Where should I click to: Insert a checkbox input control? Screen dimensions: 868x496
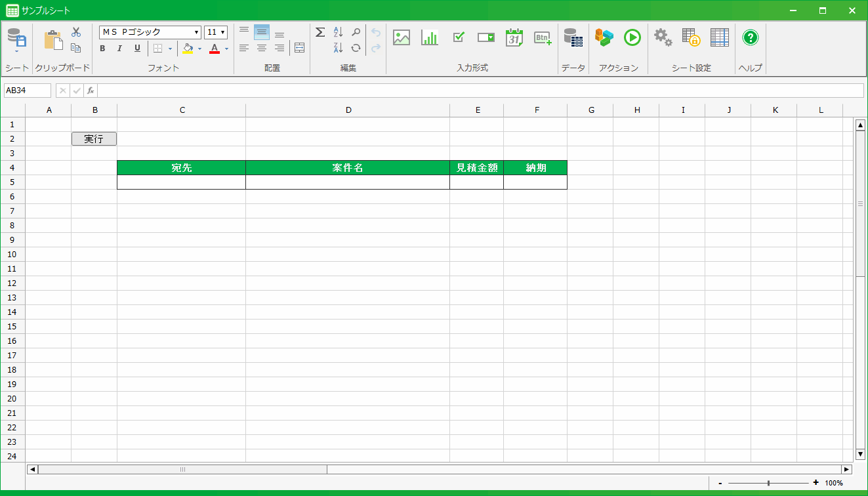(x=459, y=37)
